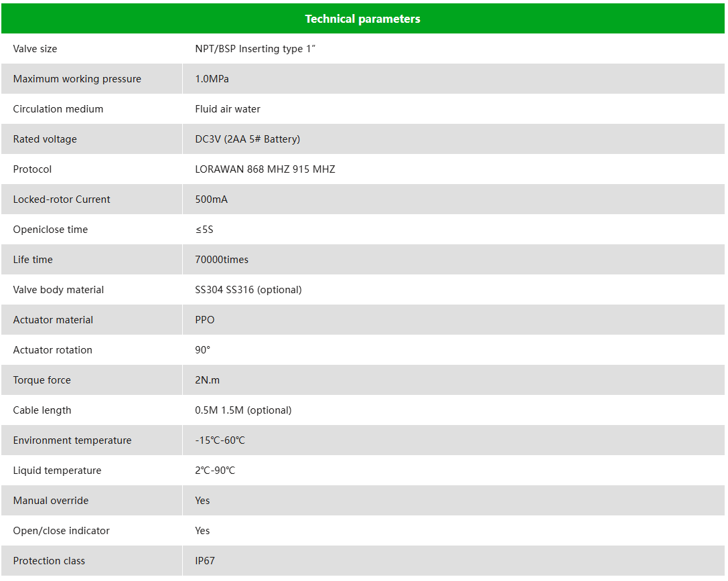Click the Fluid air water value
Viewport: 728px width, 581px height.
click(x=228, y=109)
